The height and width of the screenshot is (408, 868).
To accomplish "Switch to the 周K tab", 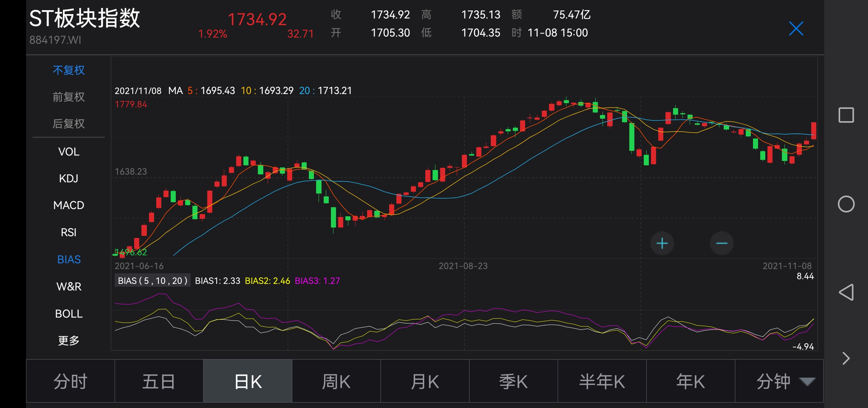I will coord(336,381).
